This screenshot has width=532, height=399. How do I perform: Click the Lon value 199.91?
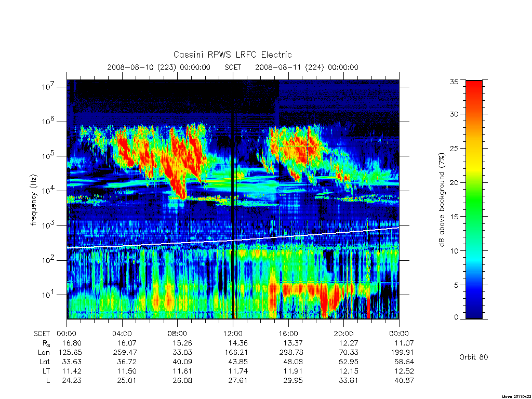pos(402,353)
